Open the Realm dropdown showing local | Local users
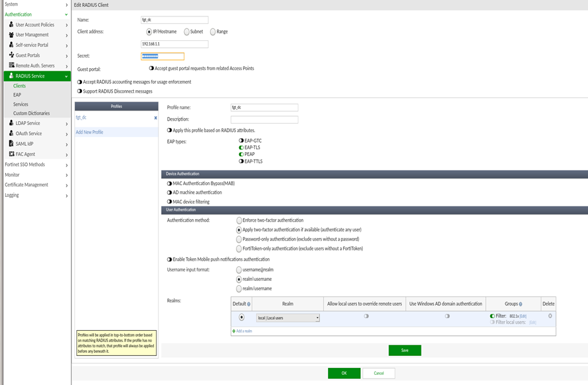This screenshot has width=588, height=385. pyautogui.click(x=288, y=318)
